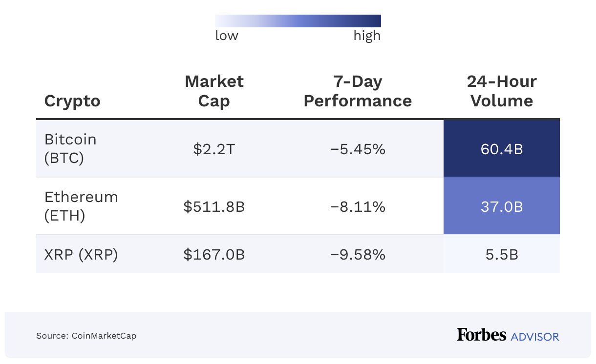Click the 37.0B volume cell

pos(502,206)
